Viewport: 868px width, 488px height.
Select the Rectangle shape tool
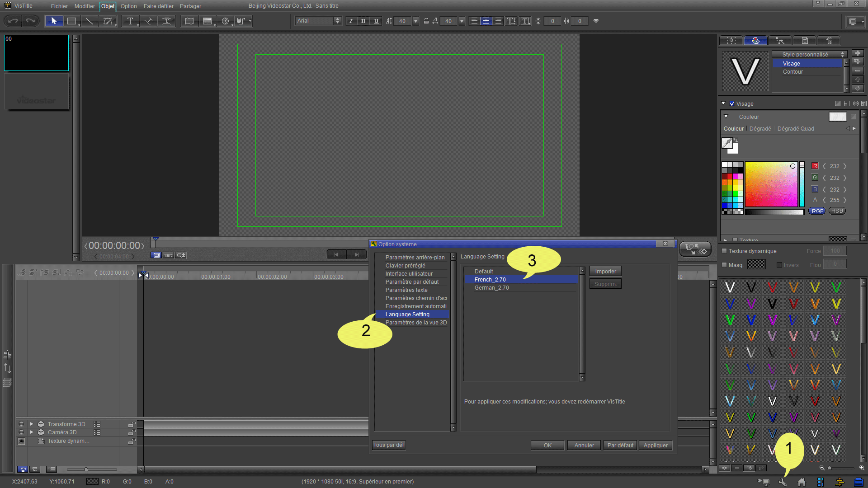point(71,21)
